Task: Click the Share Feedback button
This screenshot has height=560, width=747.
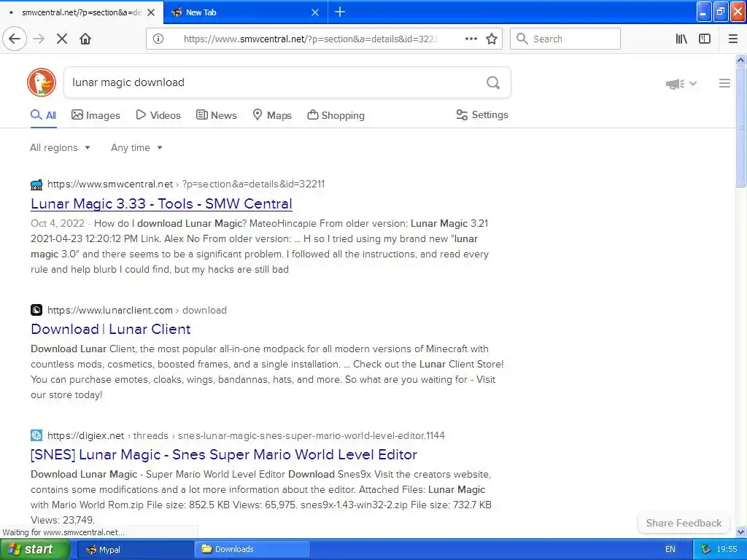Action: (x=684, y=523)
